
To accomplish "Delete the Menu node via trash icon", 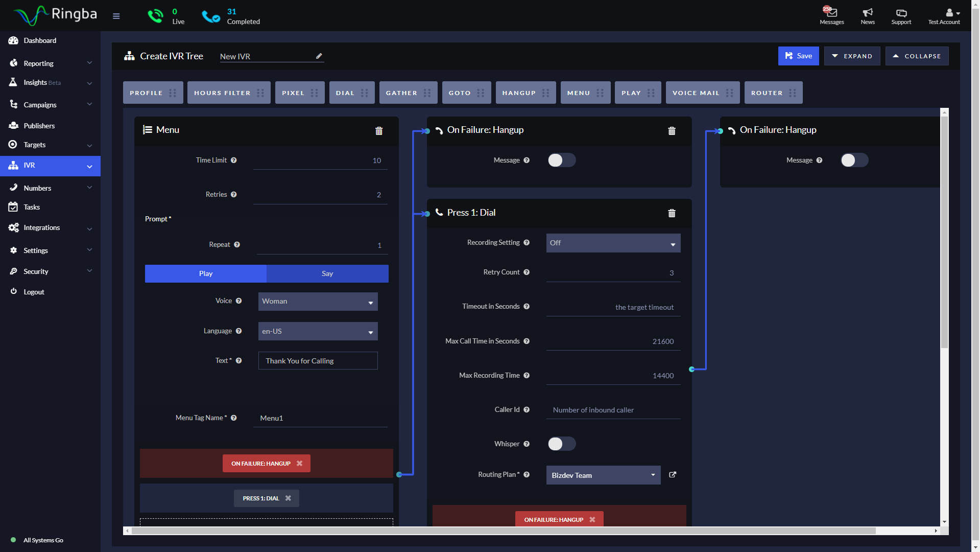I will [379, 131].
